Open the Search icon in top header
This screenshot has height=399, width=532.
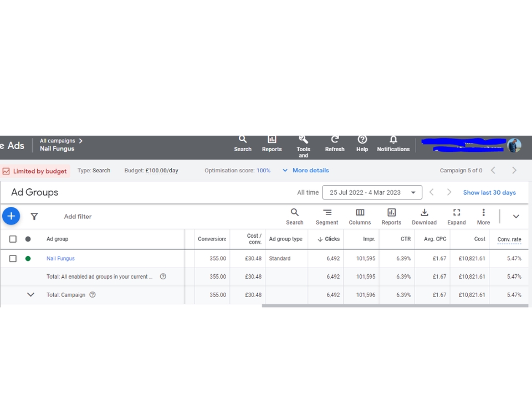[243, 144]
